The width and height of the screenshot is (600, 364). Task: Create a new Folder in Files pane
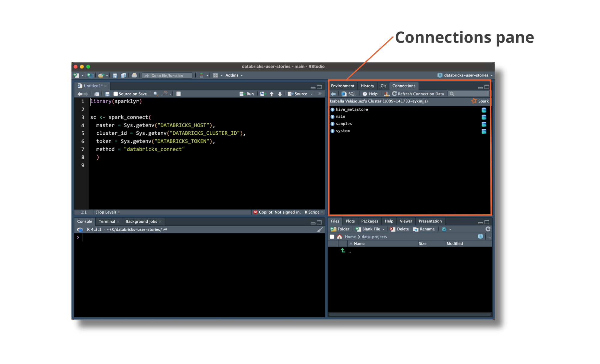340,229
